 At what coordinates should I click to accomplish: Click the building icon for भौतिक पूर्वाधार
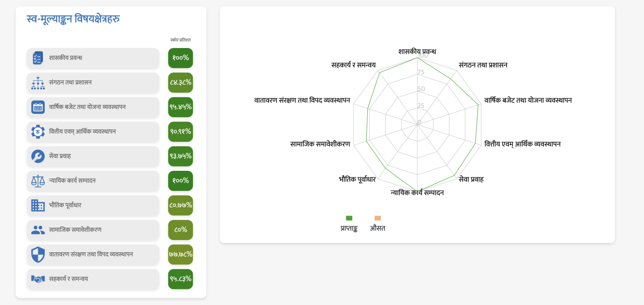pyautogui.click(x=38, y=205)
